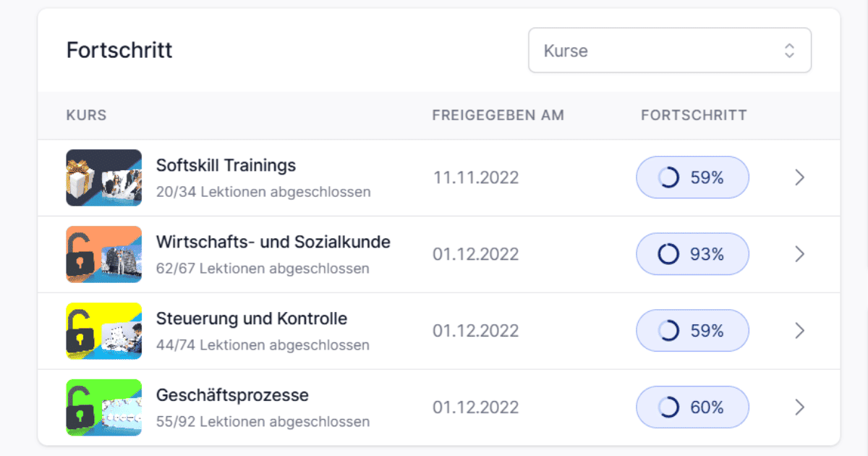
Task: Open the Softskill Trainings course thumbnail
Action: point(104,178)
